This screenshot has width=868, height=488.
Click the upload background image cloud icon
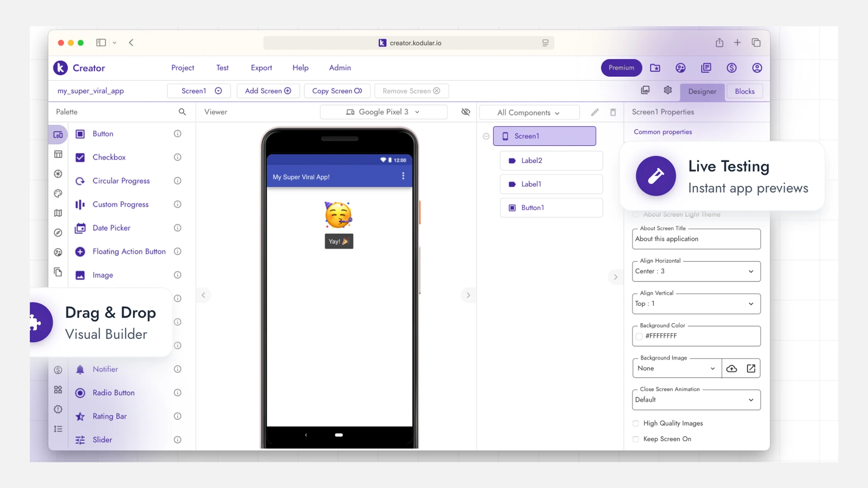731,369
